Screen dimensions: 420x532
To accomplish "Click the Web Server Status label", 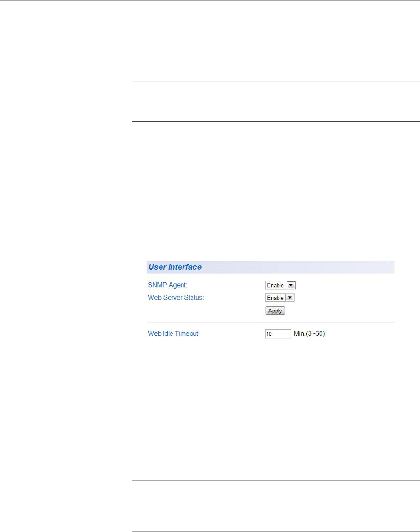I will pyautogui.click(x=176, y=298).
